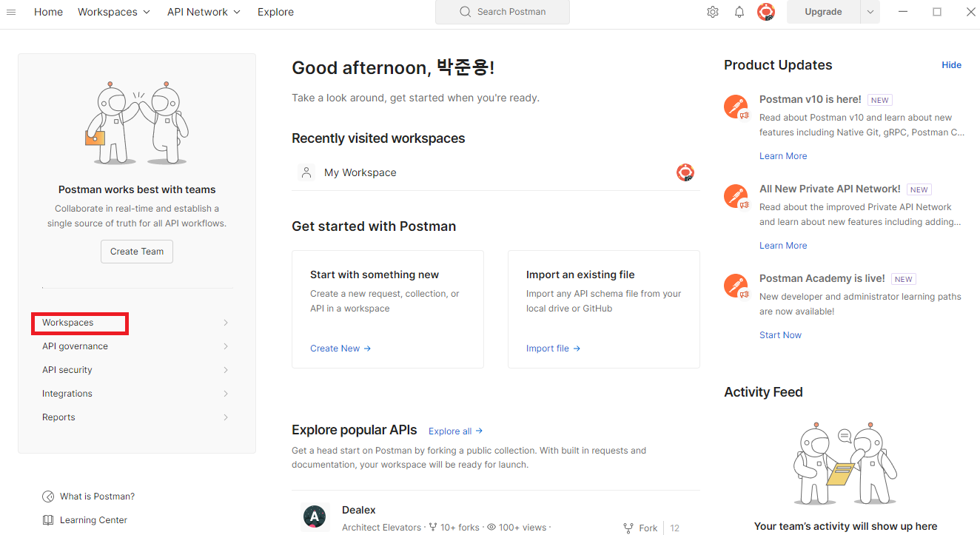The width and height of the screenshot is (980, 535).
Task: Click the Postman v10 is here title
Action: coord(810,99)
